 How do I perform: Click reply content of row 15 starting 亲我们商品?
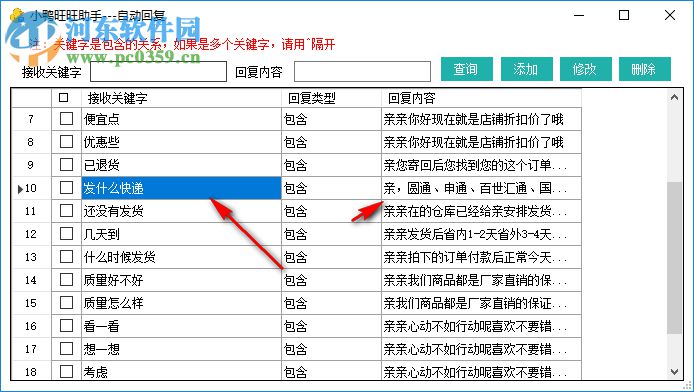[482, 303]
